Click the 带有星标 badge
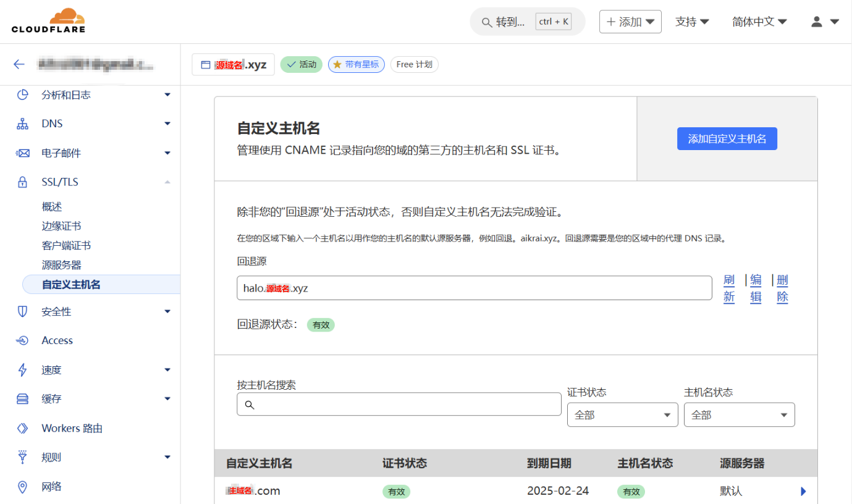Image resolution: width=852 pixels, height=504 pixels. pyautogui.click(x=356, y=64)
